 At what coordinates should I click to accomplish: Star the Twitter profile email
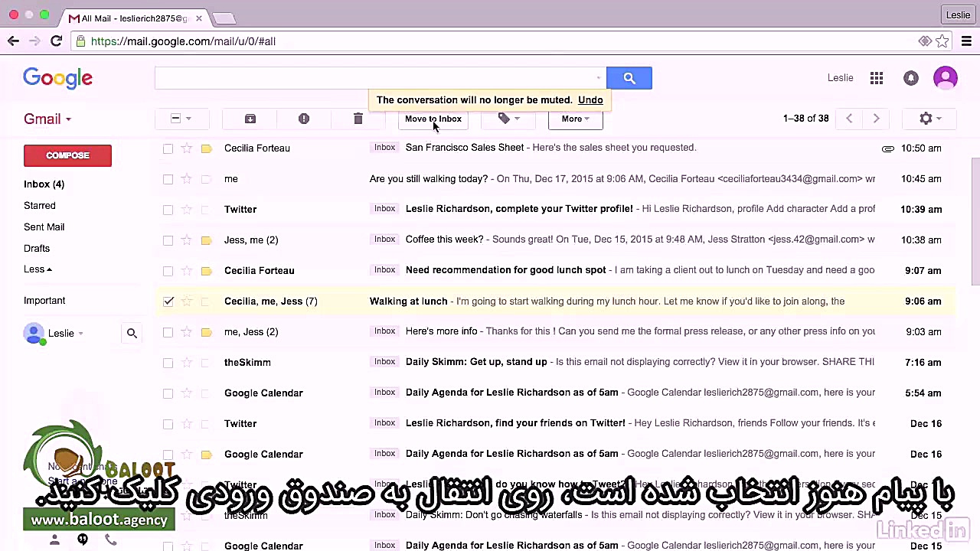coord(187,209)
